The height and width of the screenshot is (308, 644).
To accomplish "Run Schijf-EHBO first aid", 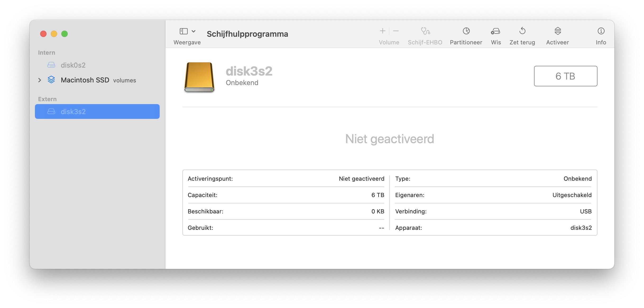I will [425, 36].
